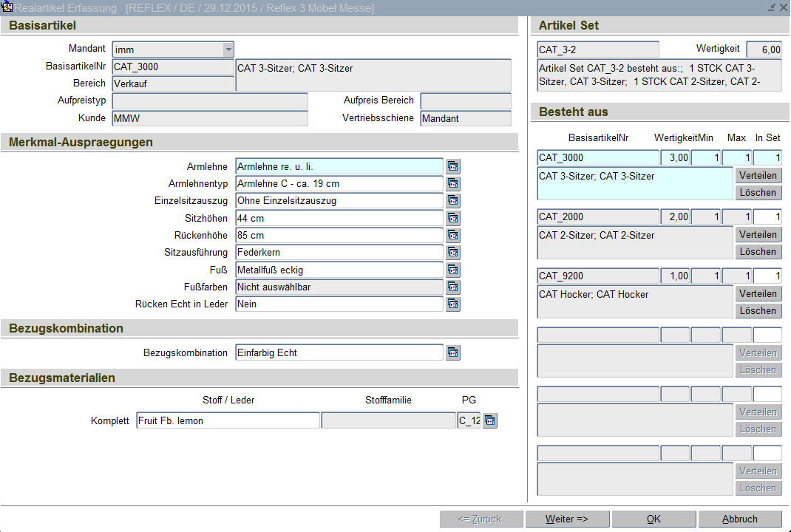Viewport: 791px width, 532px height.
Task: Open value list icon for Sitzausführung
Action: [453, 253]
